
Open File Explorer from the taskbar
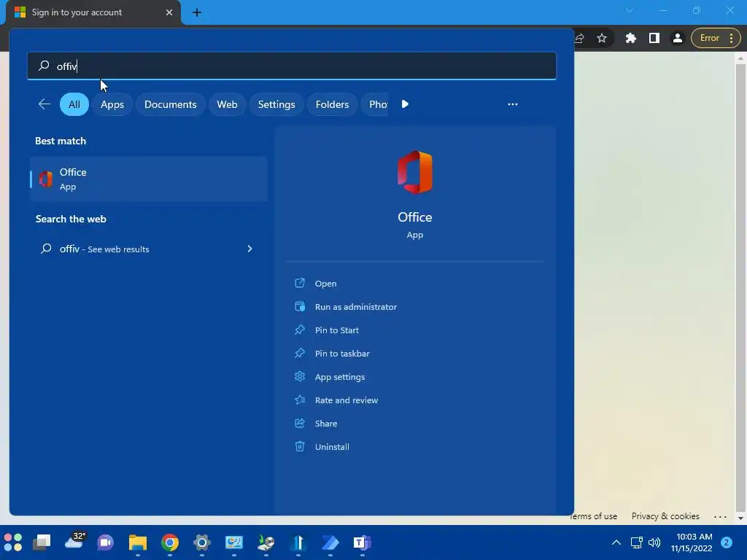click(x=138, y=542)
